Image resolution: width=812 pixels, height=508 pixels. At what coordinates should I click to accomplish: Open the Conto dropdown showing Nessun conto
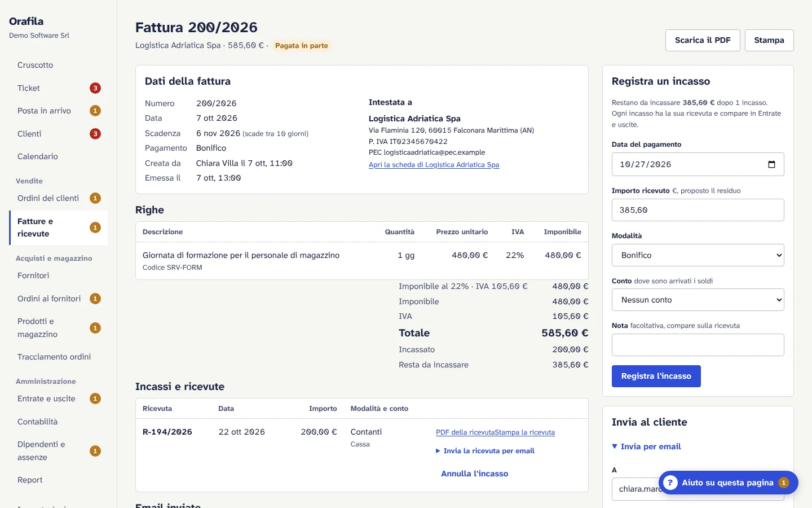coord(698,300)
